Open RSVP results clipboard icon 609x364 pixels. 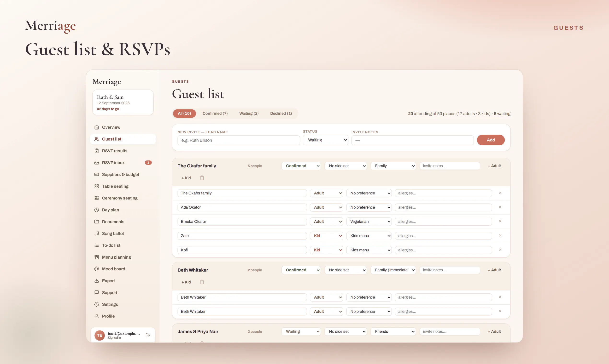(97, 151)
